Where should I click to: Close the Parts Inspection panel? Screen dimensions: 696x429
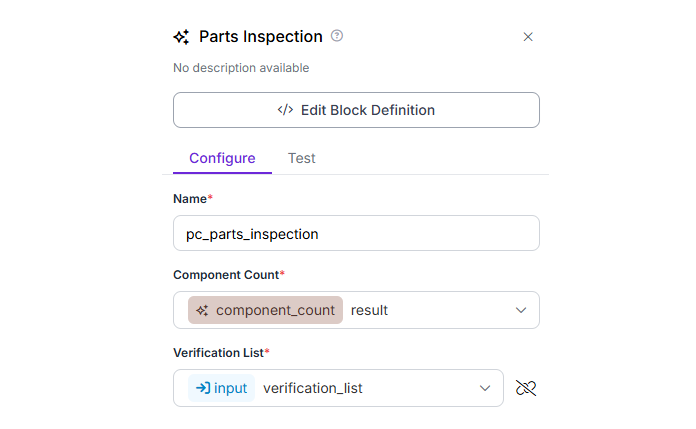pos(528,37)
